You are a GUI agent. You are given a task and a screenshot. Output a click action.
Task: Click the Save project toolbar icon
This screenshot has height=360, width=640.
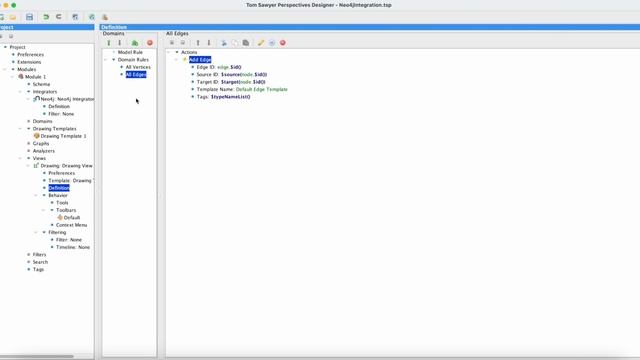[x=29, y=17]
